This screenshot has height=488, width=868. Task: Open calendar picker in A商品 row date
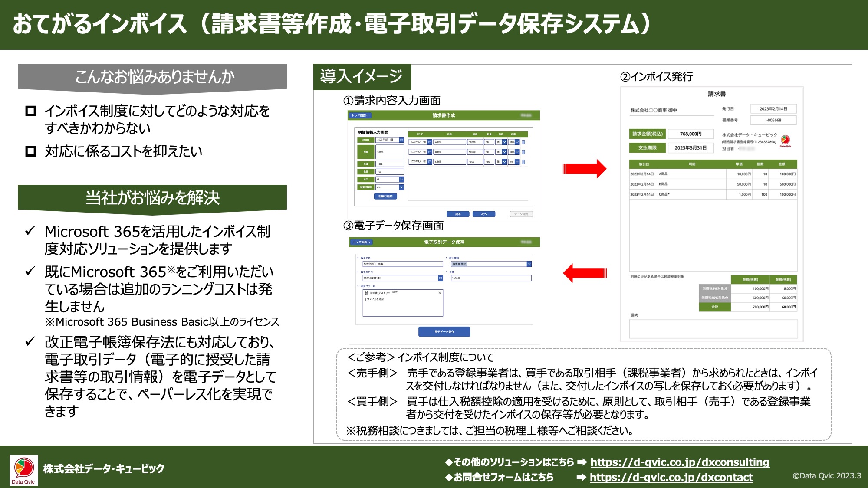[x=430, y=142]
